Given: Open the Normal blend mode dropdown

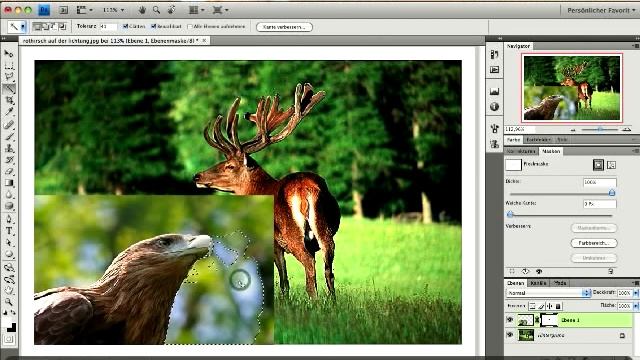Looking at the screenshot, I should click(x=549, y=293).
